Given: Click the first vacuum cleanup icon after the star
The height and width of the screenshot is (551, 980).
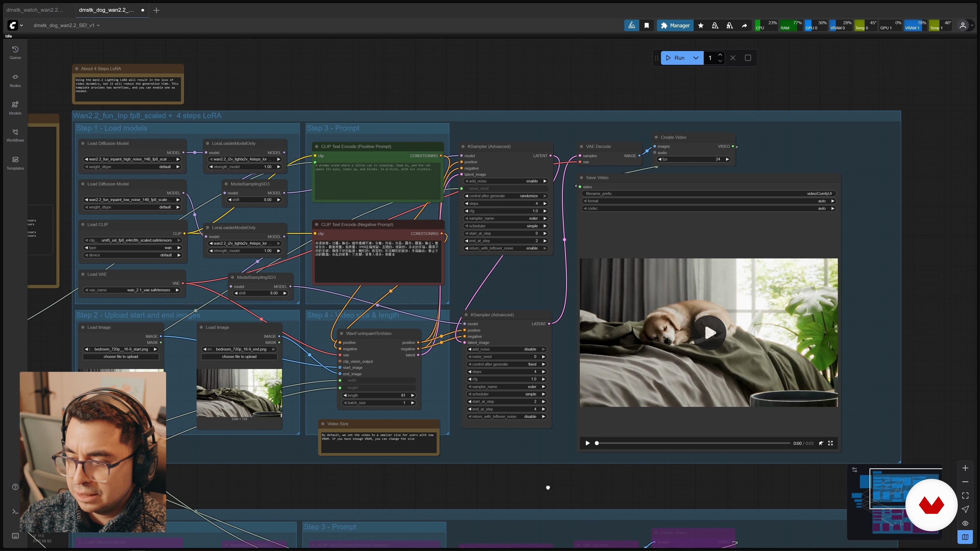Looking at the screenshot, I should (x=715, y=26).
